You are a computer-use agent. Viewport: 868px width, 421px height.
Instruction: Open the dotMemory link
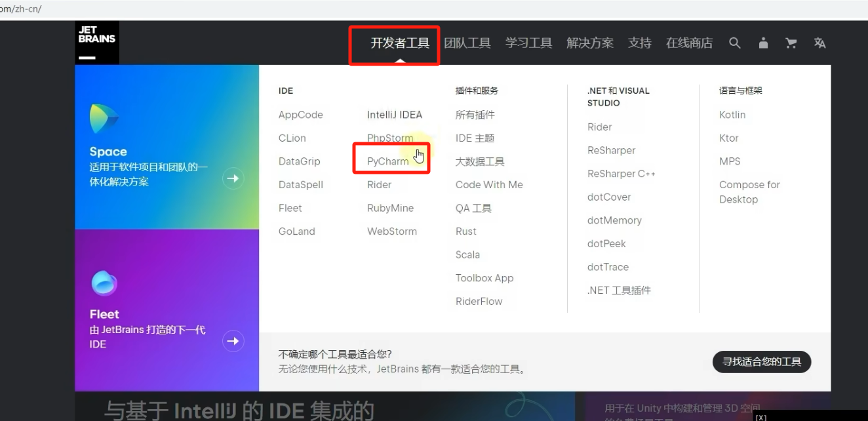614,220
